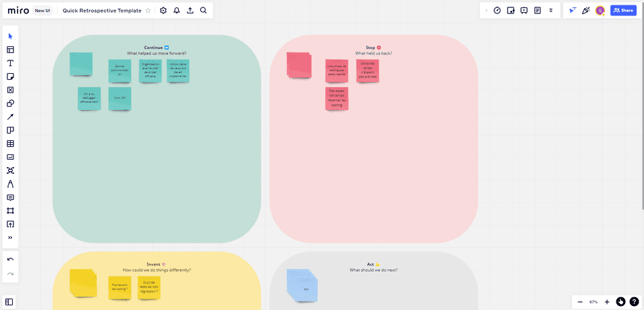Click 'How could we do things differently?' text
The height and width of the screenshot is (310, 644).
click(x=156, y=270)
